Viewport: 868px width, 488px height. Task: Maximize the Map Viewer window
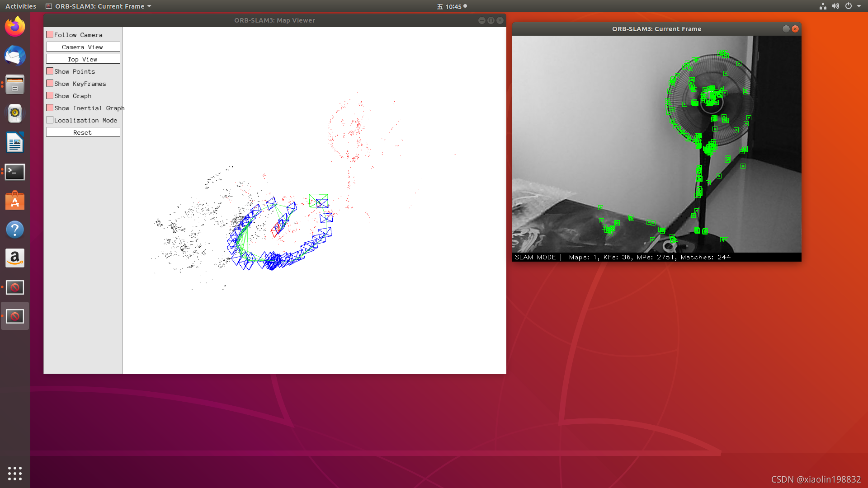491,20
